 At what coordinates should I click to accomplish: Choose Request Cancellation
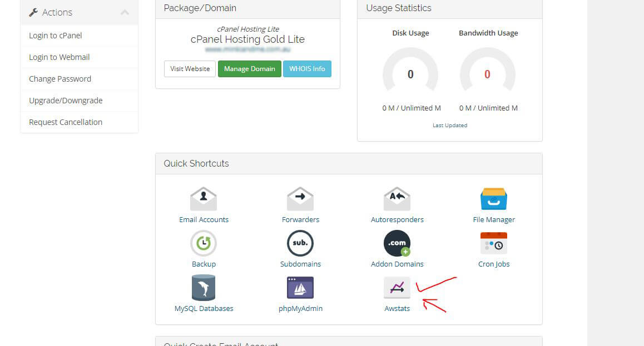pyautogui.click(x=80, y=122)
